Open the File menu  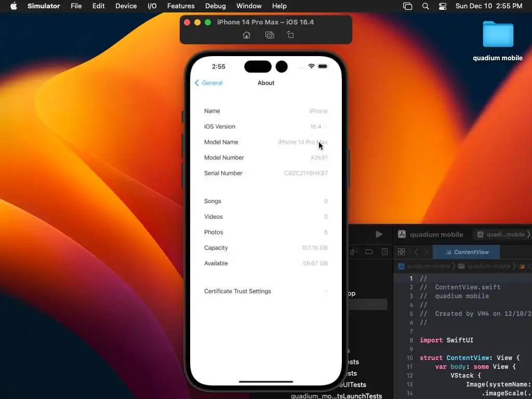76,6
